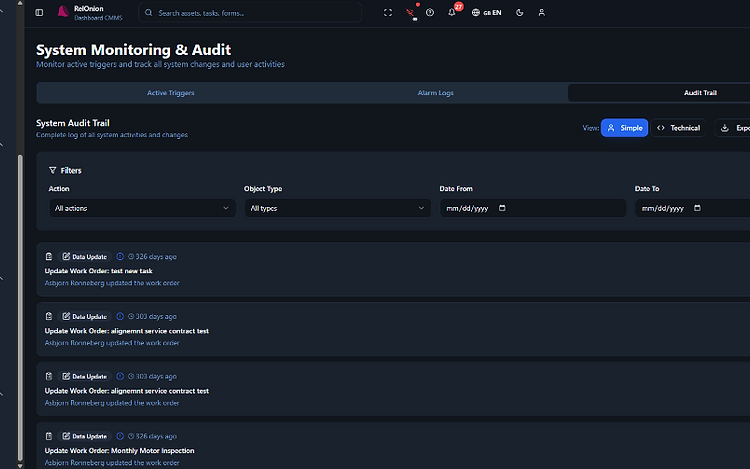Click the 'System Audit Trail' section title

click(x=73, y=123)
